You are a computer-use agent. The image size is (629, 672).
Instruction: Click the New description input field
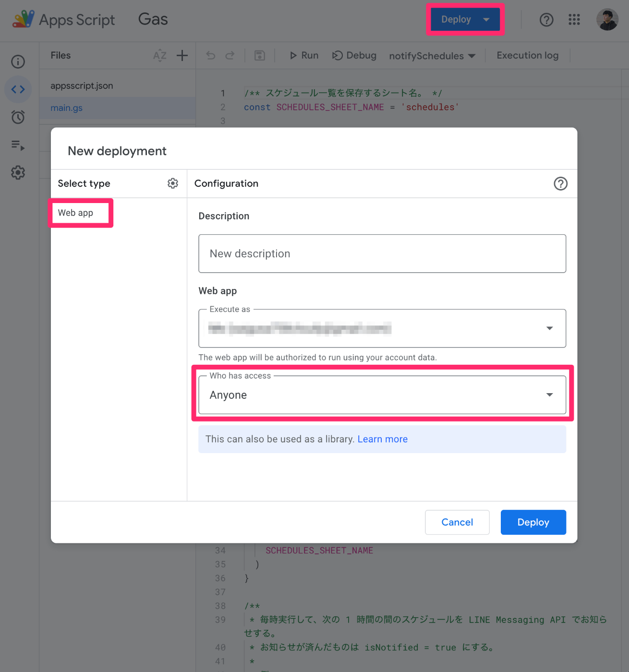382,253
